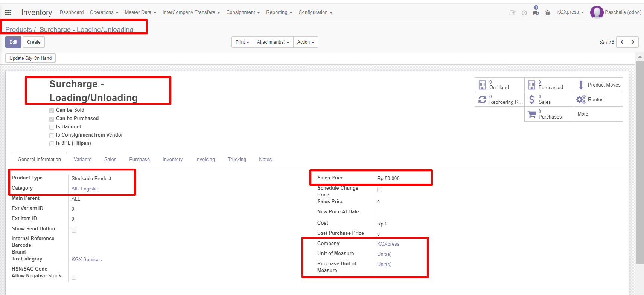Open the Print dropdown
Viewport: 644px width, 295px height.
click(x=242, y=42)
